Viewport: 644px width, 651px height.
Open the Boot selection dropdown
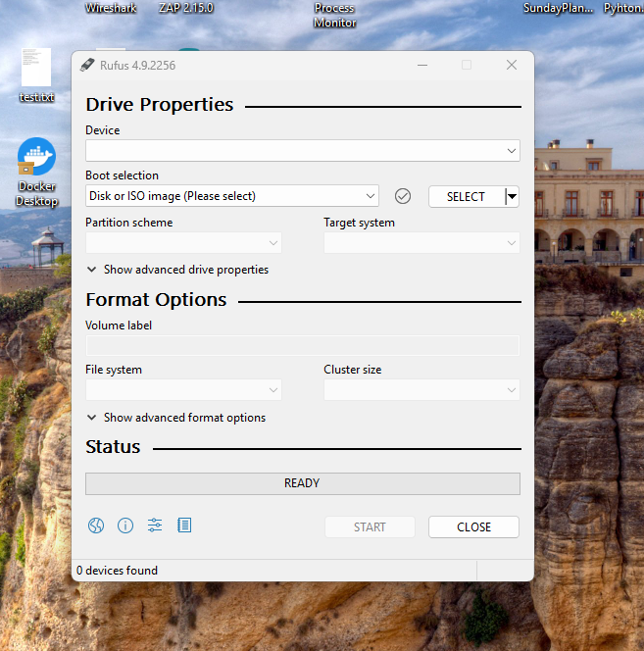(231, 196)
